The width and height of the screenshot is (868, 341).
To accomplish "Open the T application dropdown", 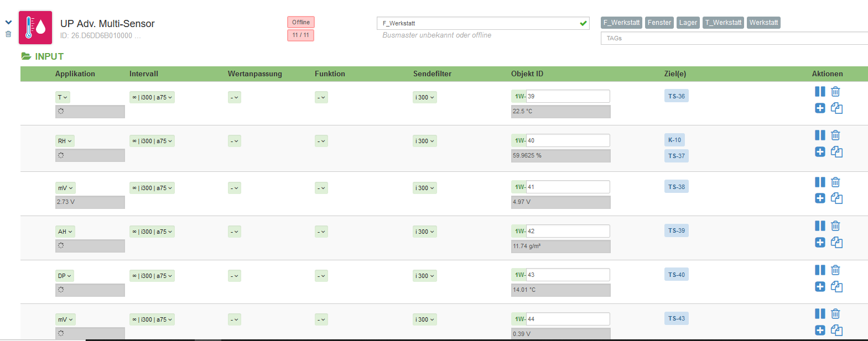I will pos(63,97).
